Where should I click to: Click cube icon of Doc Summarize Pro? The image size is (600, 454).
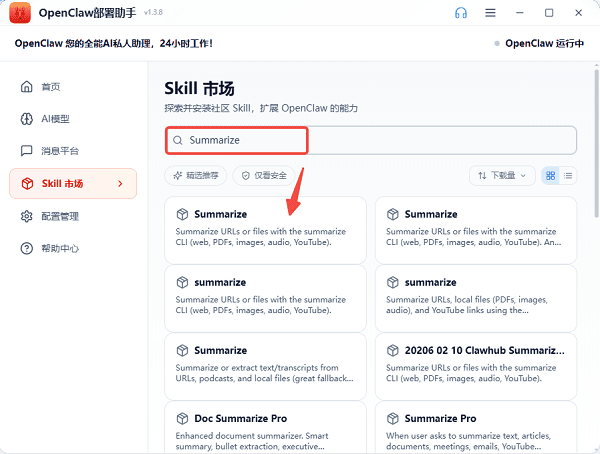tap(182, 418)
